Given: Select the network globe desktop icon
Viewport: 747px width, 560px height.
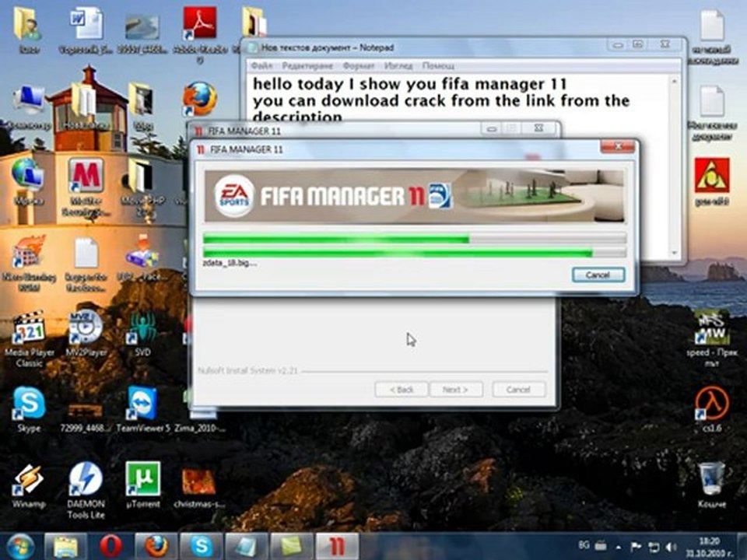Looking at the screenshot, I should click(x=28, y=182).
